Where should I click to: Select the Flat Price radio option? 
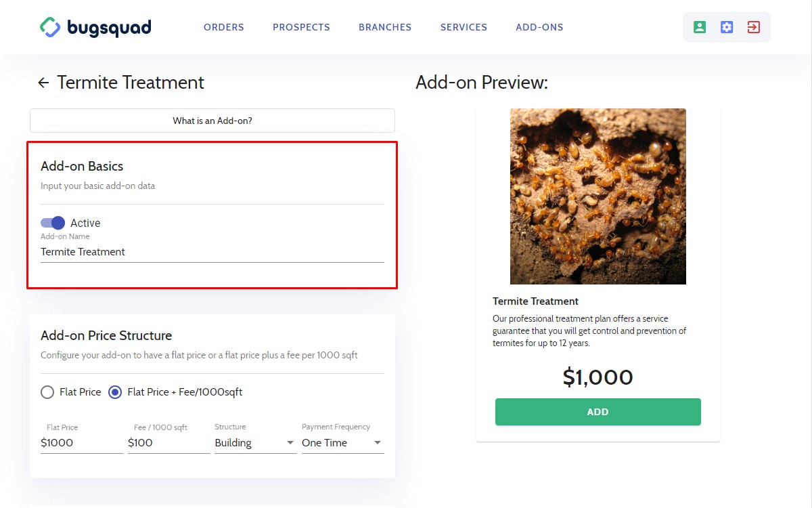pyautogui.click(x=47, y=392)
